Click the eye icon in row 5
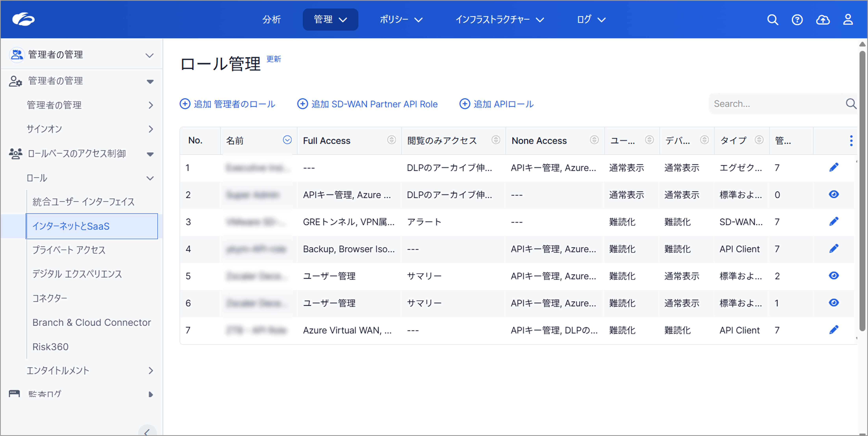 click(834, 276)
